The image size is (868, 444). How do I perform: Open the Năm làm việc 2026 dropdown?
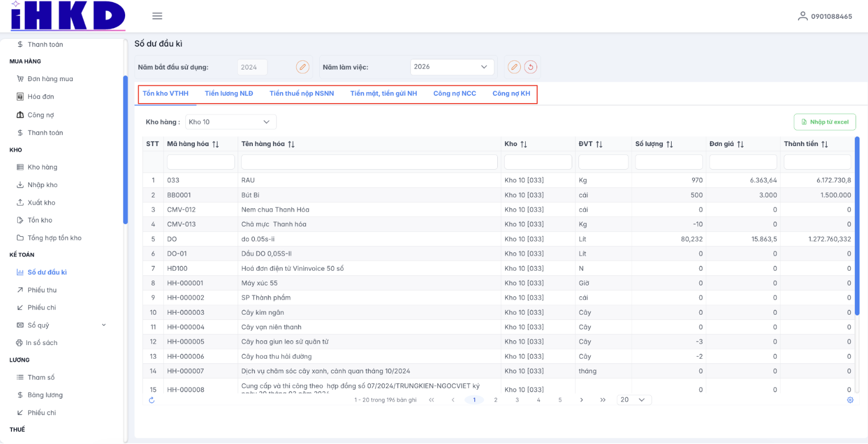452,67
